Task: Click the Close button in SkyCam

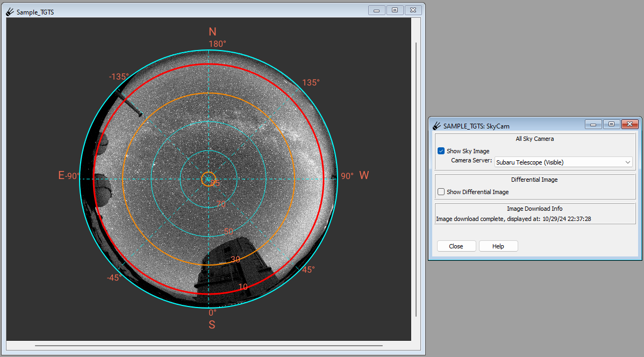Action: coord(456,246)
